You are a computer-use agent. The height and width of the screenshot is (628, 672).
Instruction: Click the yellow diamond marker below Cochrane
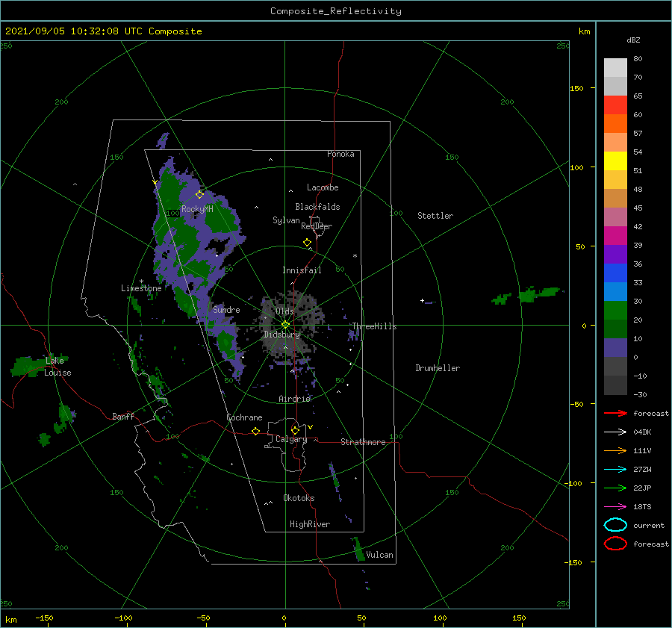[x=256, y=432]
